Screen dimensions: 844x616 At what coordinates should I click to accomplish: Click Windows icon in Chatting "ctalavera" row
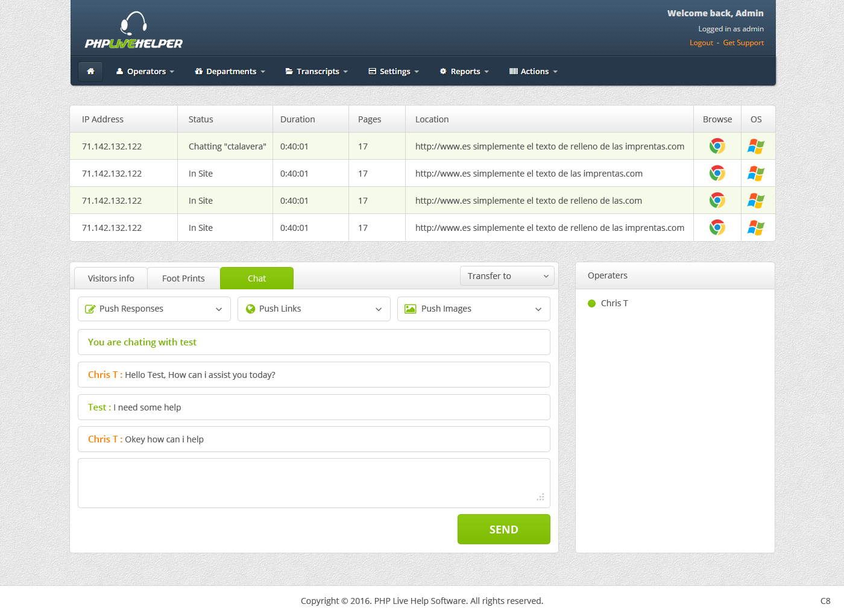click(756, 146)
